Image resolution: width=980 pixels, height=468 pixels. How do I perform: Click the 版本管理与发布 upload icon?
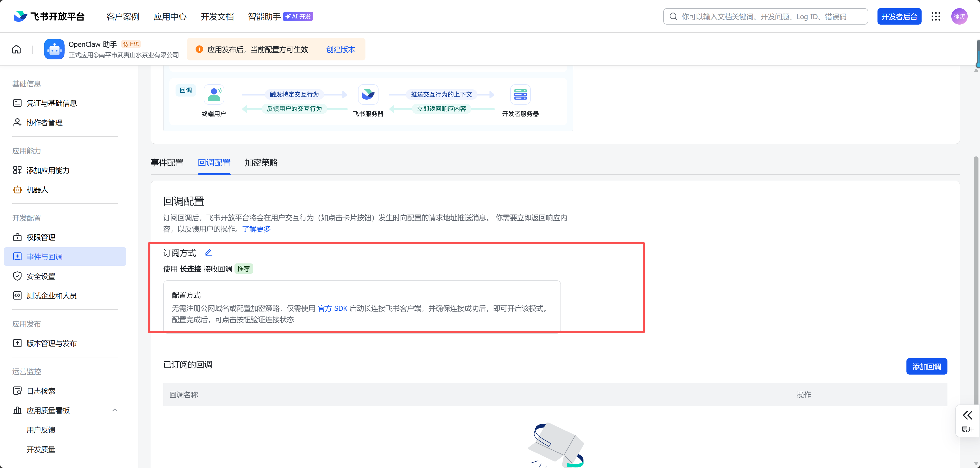(x=17, y=343)
